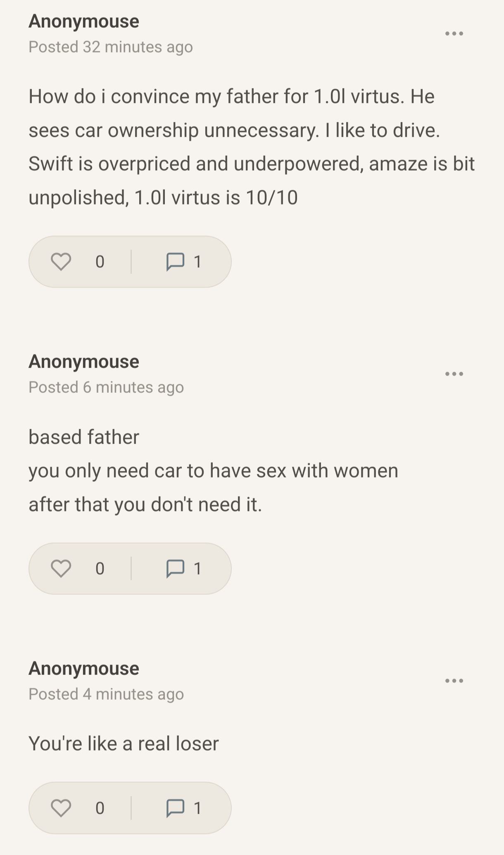
Task: Open more options for 32-minute-old post
Action: click(454, 34)
